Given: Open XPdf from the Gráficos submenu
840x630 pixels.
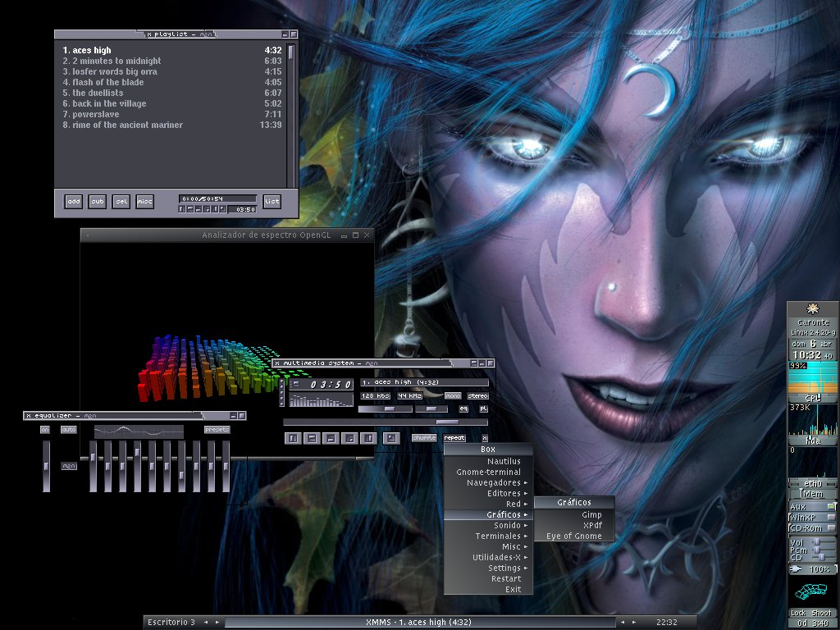Looking at the screenshot, I should coord(574,526).
